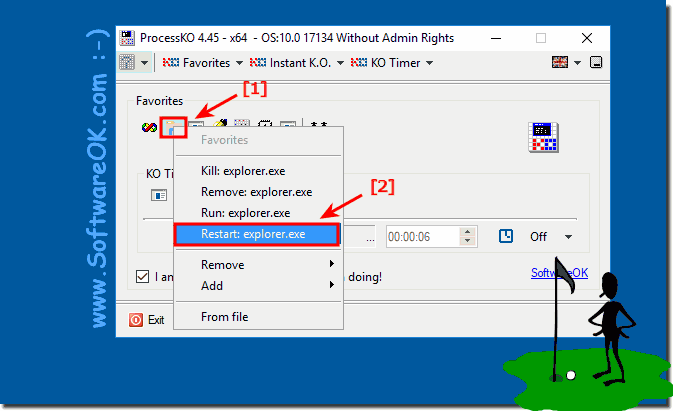Click the KO Timer clock icon
Screen dimensions: 673x411
506,236
